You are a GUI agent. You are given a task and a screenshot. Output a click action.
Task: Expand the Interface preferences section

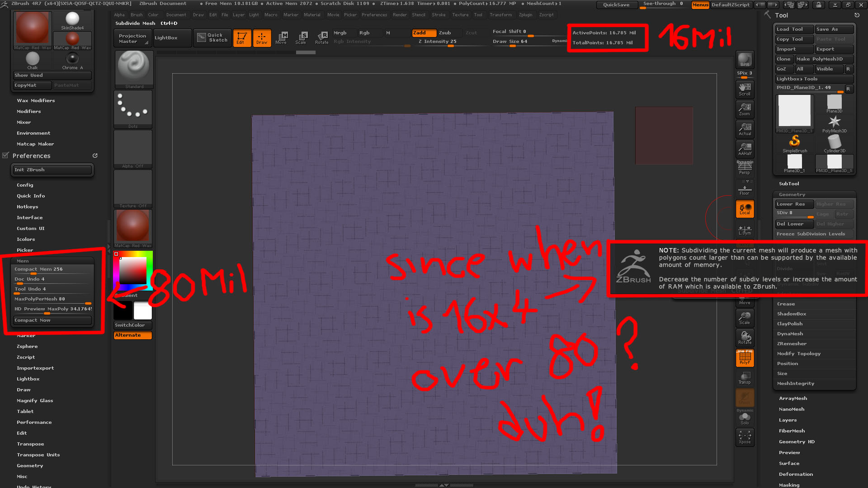click(30, 218)
